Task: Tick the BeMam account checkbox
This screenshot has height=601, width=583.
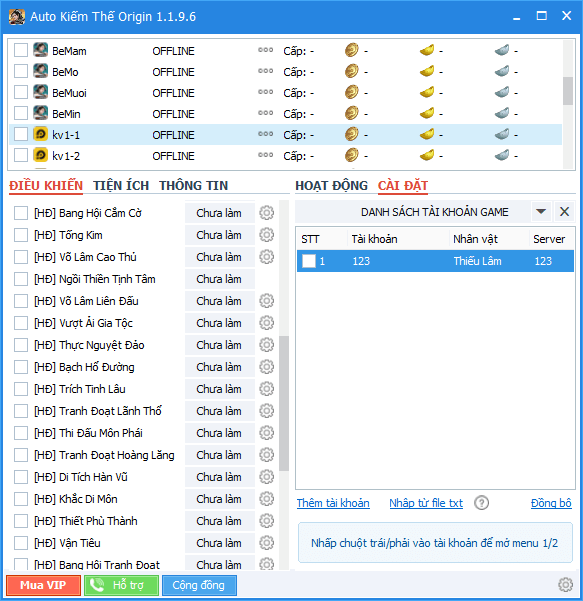Action: (21, 50)
